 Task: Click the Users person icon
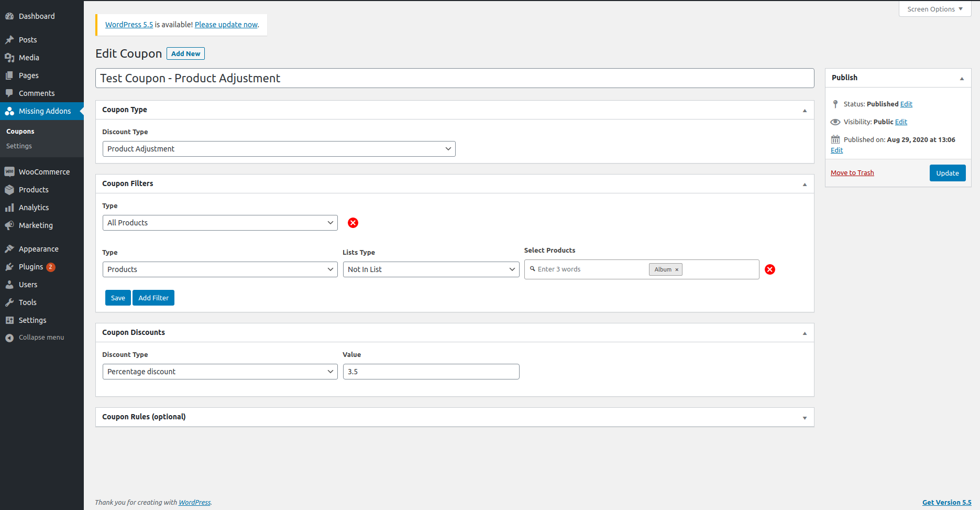point(9,285)
